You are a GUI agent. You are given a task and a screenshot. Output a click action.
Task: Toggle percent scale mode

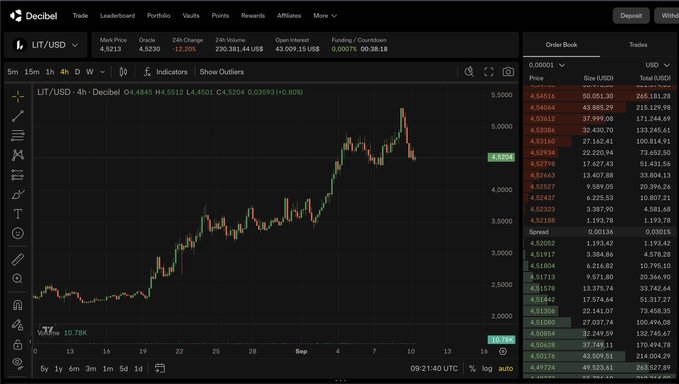472,368
